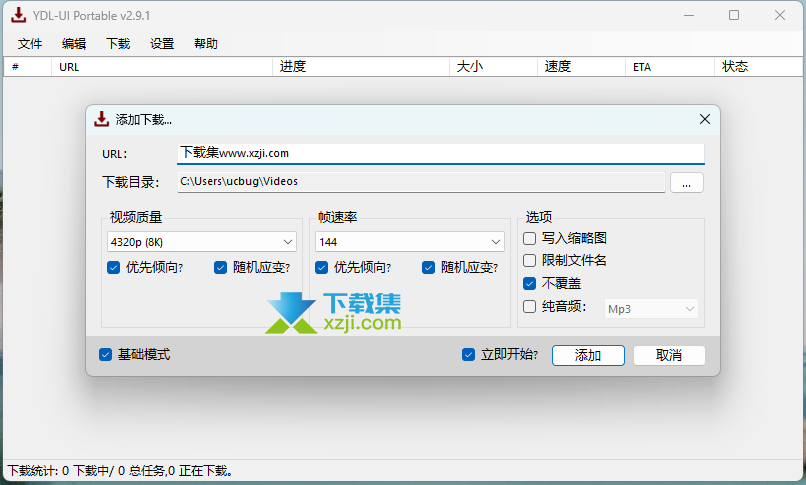Click the 添加 button
The image size is (806, 485).
point(588,355)
